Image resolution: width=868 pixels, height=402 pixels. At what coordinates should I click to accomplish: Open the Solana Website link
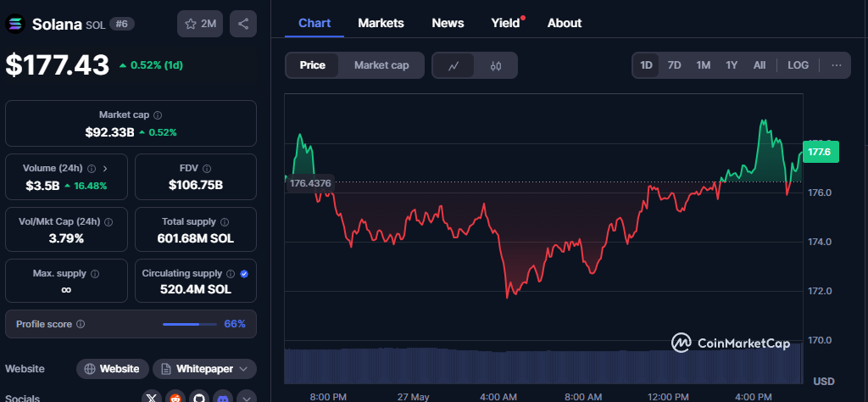[113, 369]
